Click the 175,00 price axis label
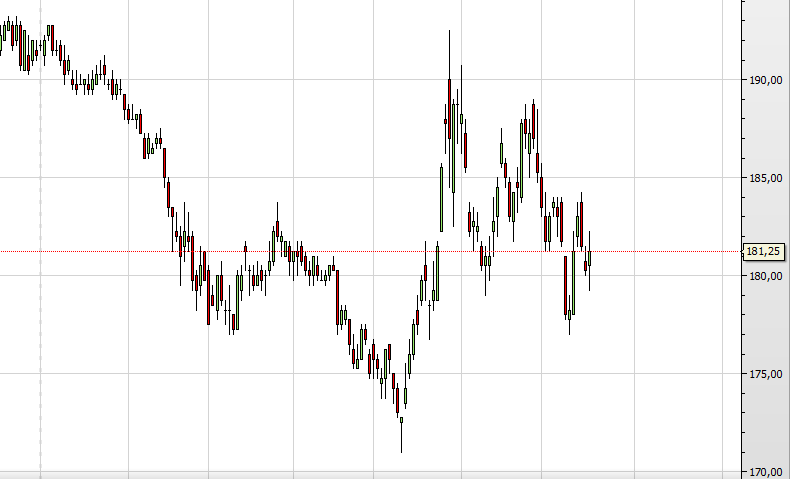 [766, 374]
